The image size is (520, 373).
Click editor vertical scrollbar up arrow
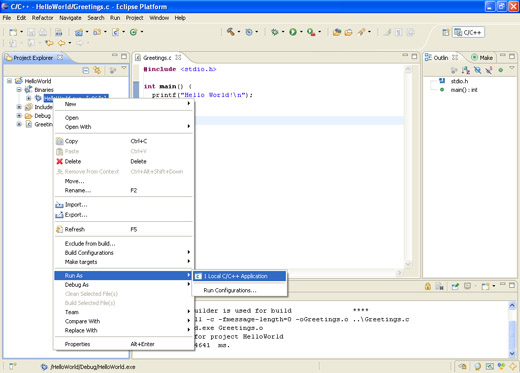pos(408,70)
